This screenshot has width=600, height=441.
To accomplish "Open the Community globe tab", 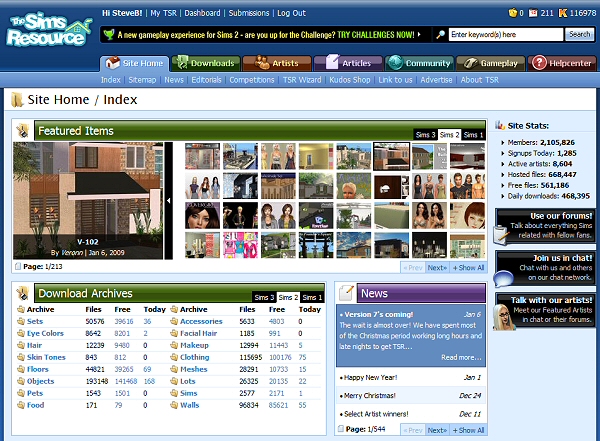I will tap(421, 63).
